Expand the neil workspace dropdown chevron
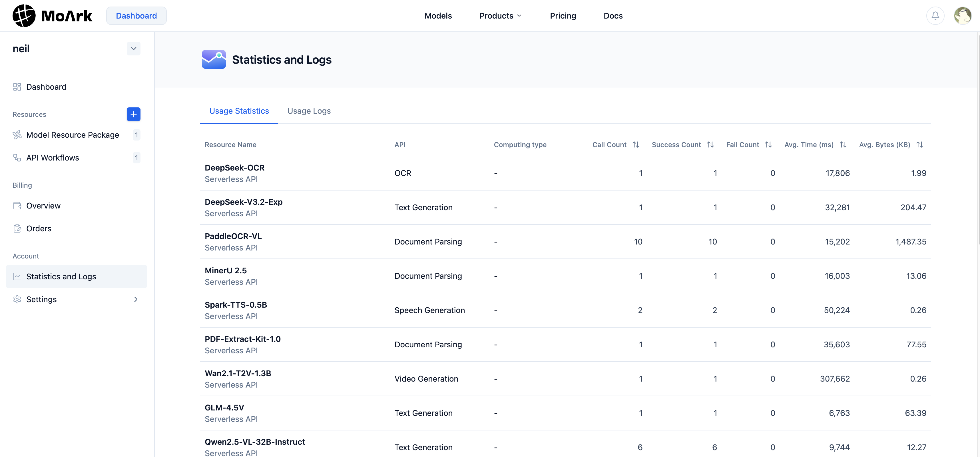 (133, 49)
